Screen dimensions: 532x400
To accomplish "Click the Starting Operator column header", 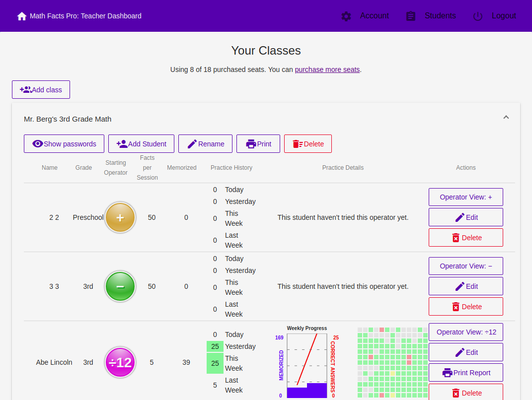I will point(116,167).
